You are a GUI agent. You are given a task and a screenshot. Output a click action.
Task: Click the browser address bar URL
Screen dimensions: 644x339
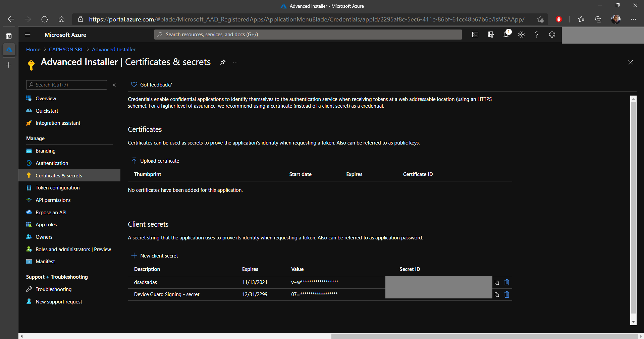[306, 19]
